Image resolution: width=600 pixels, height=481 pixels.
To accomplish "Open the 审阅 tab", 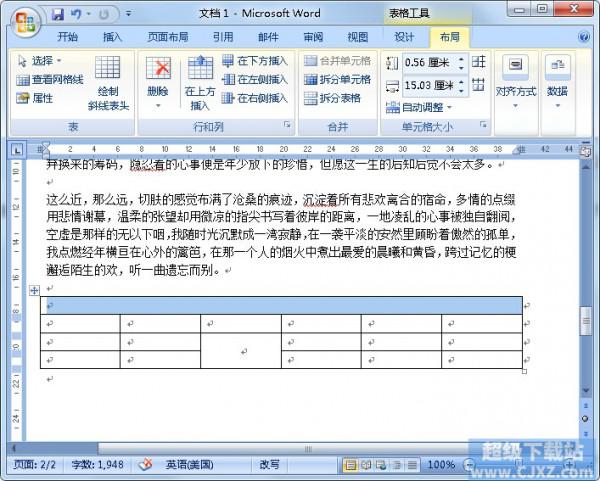I will click(313, 37).
